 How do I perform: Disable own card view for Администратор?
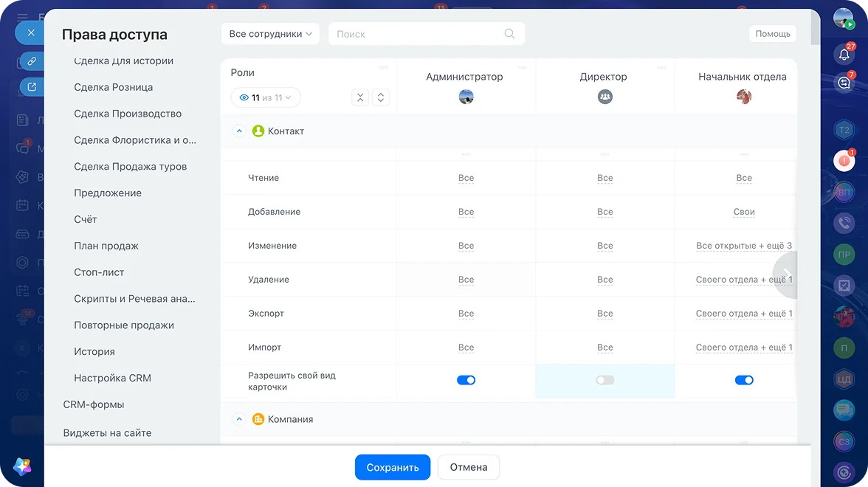pos(466,380)
